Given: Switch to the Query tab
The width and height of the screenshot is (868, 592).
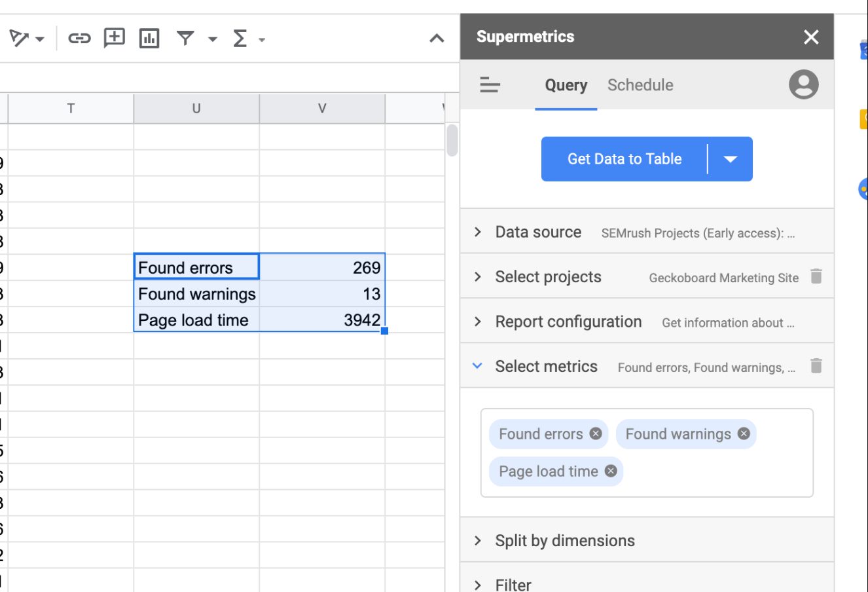Looking at the screenshot, I should tap(566, 85).
